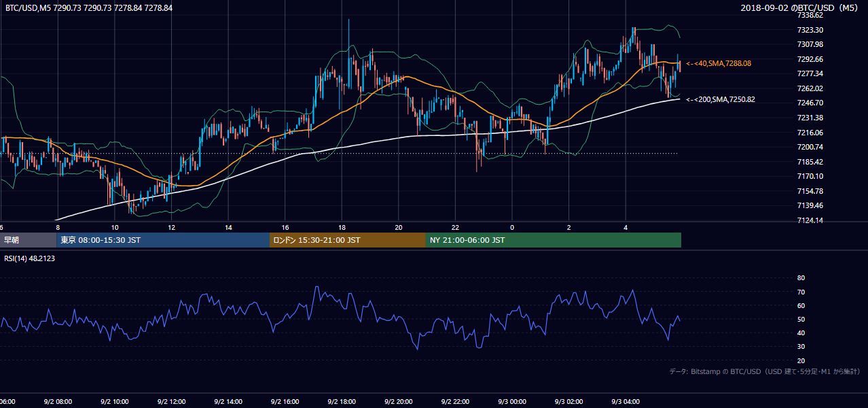
Task: Click hour 14 on the price chart axis
Action: (228, 228)
